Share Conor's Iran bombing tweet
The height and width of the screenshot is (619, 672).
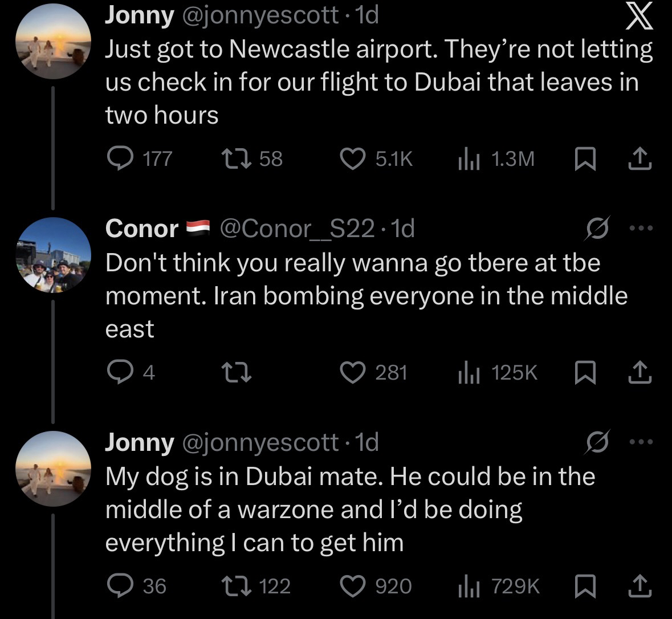[x=640, y=372]
